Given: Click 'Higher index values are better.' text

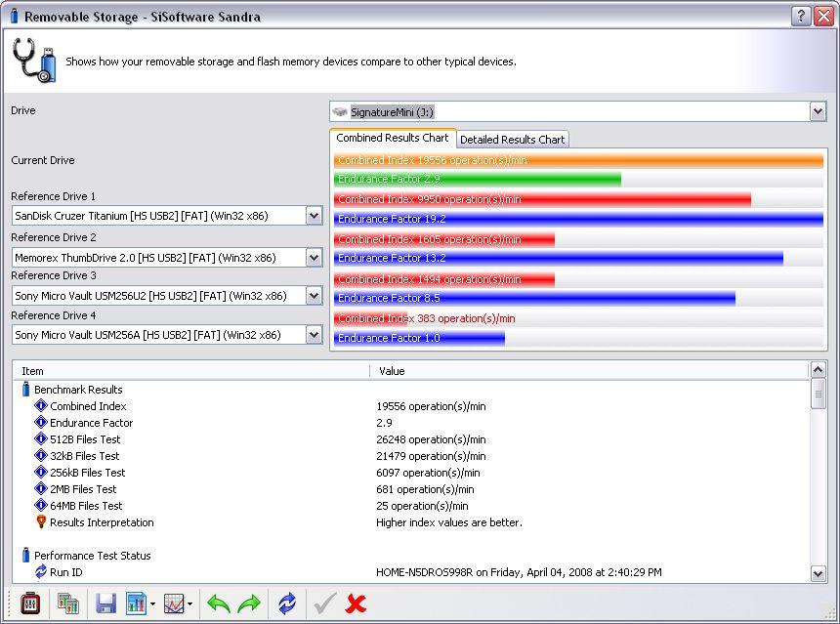Looking at the screenshot, I should (449, 522).
